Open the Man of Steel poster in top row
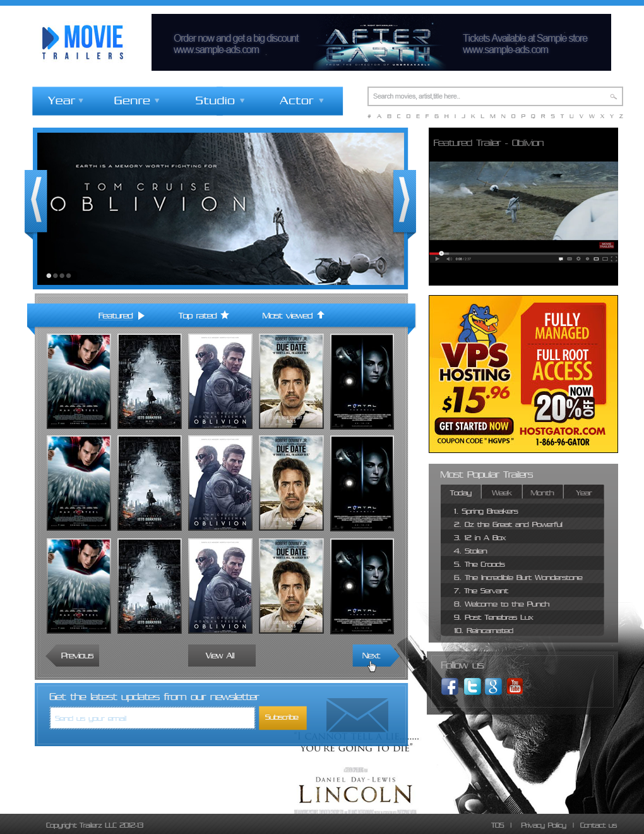The width and height of the screenshot is (644, 834). pyautogui.click(x=79, y=382)
